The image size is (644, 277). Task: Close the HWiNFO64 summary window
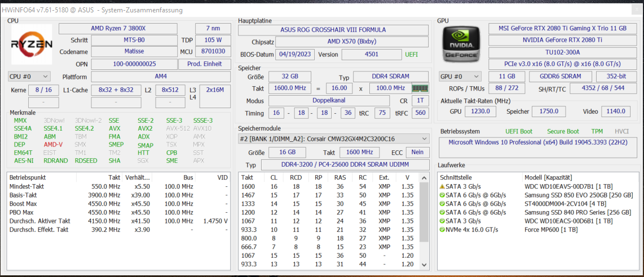point(636,10)
